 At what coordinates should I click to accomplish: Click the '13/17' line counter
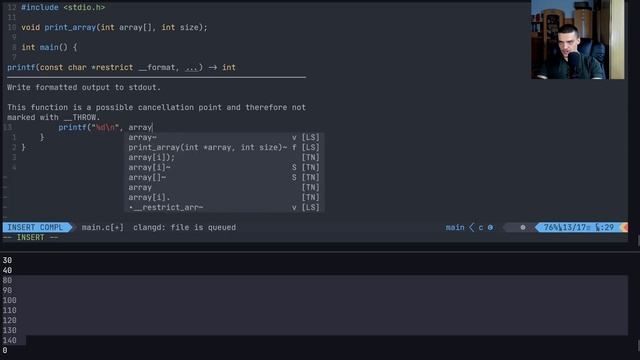tap(574, 227)
